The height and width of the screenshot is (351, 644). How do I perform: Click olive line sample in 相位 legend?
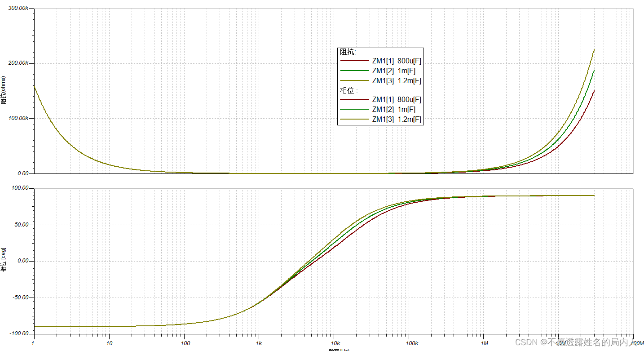354,119
